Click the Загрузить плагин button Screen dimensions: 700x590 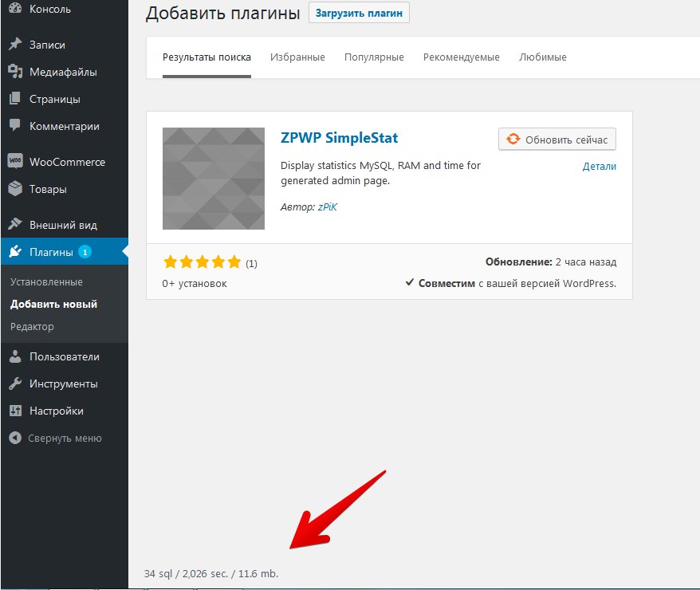pos(359,13)
